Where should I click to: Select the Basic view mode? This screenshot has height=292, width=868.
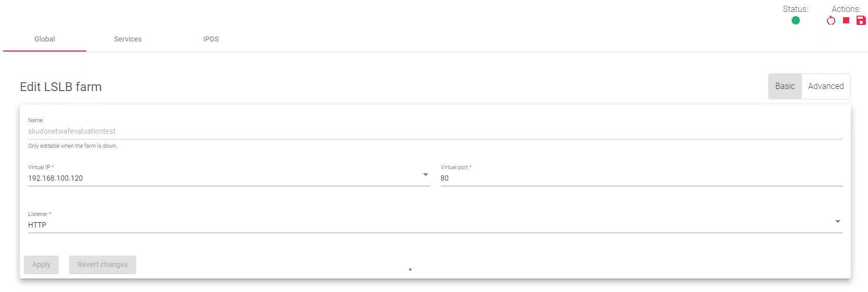(785, 86)
